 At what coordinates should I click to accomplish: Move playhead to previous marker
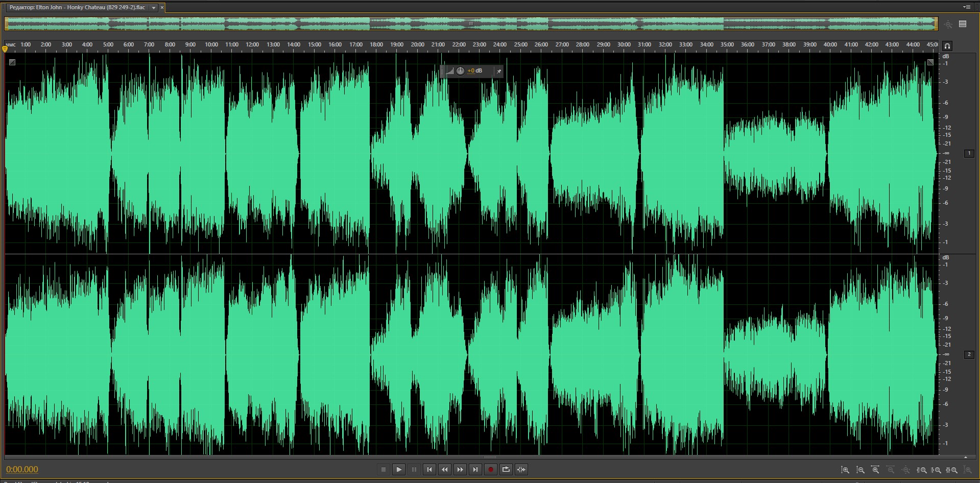click(429, 470)
